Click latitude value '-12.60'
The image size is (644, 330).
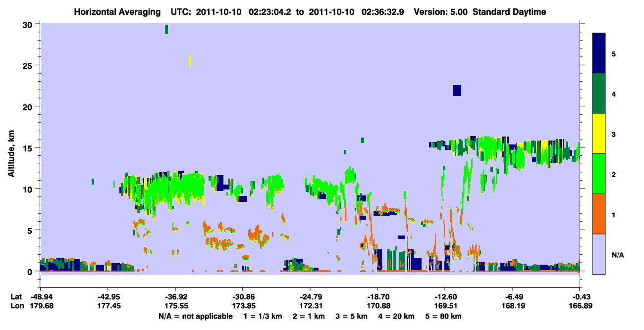coord(445,297)
